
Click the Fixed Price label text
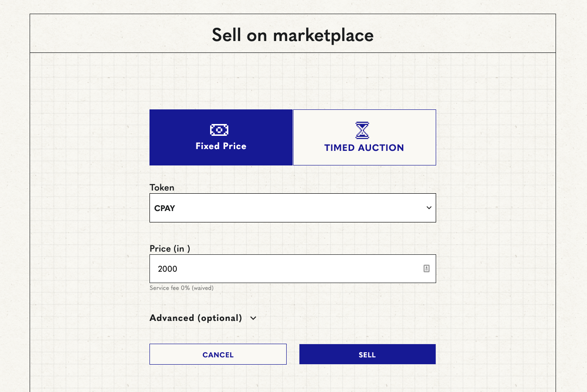(221, 146)
